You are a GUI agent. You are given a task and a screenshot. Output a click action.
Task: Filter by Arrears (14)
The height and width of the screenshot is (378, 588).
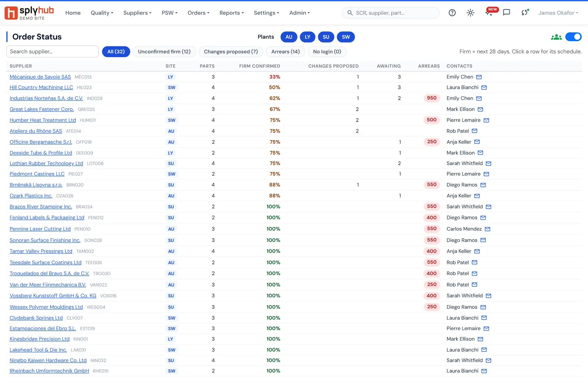[286, 52]
